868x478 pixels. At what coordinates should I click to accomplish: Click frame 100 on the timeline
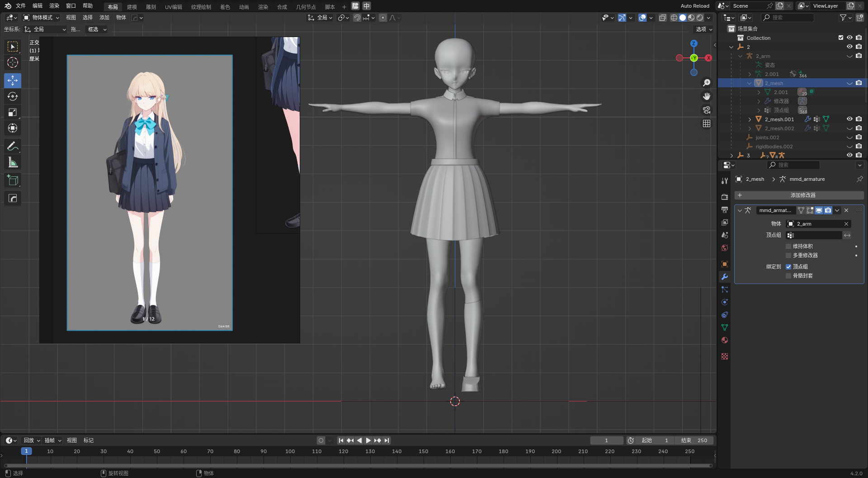290,451
